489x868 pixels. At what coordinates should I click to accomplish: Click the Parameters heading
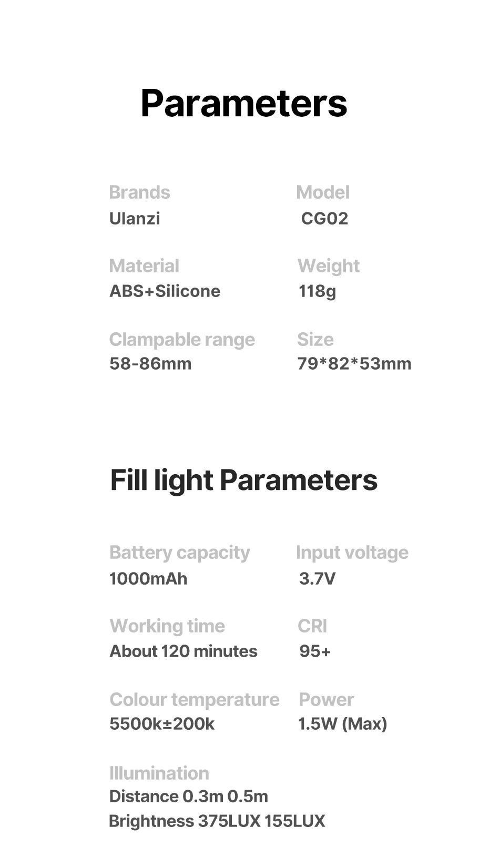click(x=244, y=103)
